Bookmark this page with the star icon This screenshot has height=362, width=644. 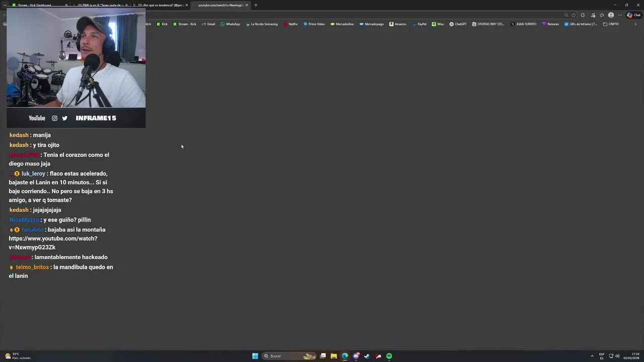574,15
